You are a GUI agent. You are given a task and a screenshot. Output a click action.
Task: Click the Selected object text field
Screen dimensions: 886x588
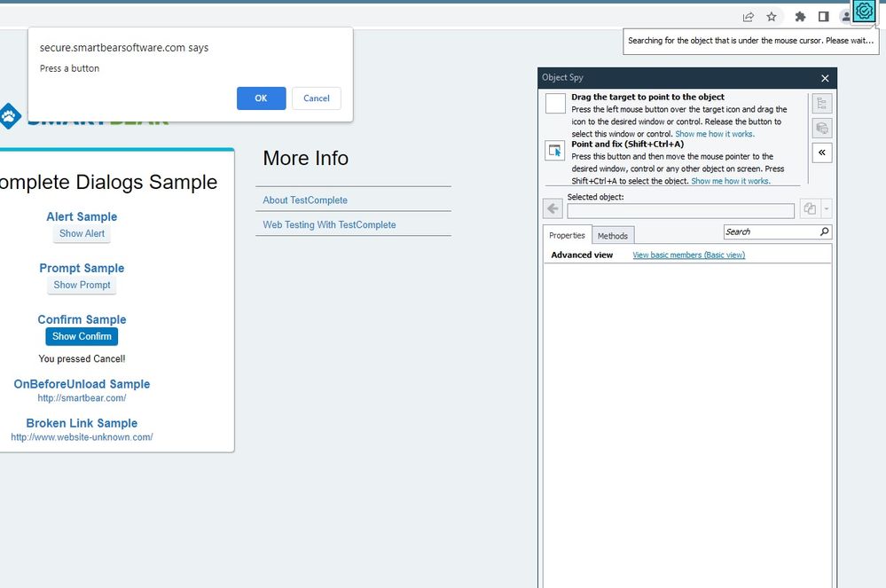[681, 211]
